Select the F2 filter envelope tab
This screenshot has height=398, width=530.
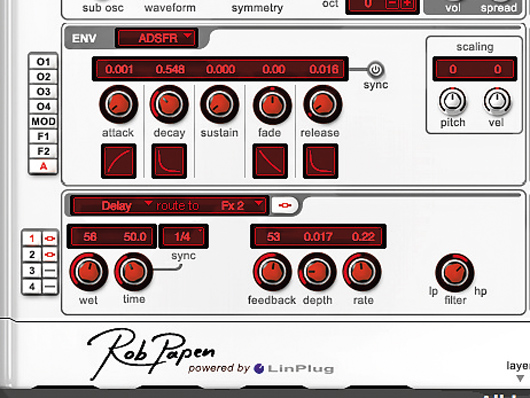click(43, 151)
